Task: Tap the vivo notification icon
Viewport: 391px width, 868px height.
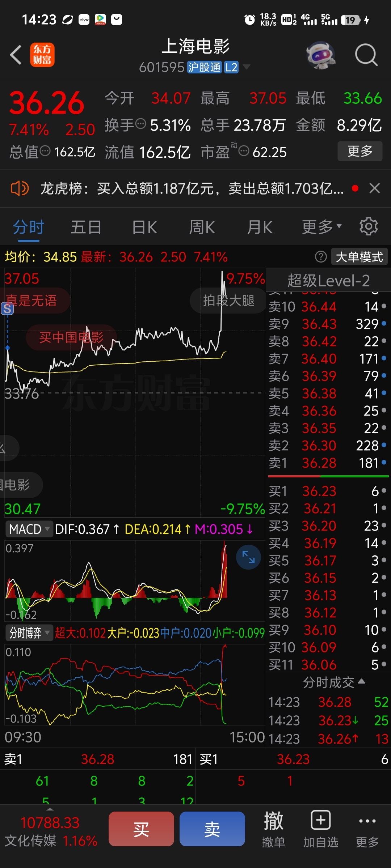Action: point(84,20)
